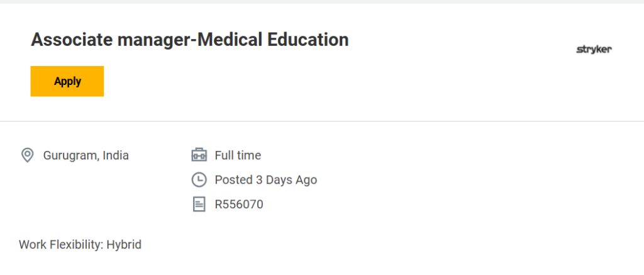
Task: Select the Gurugram, India location text
Action: tap(86, 155)
